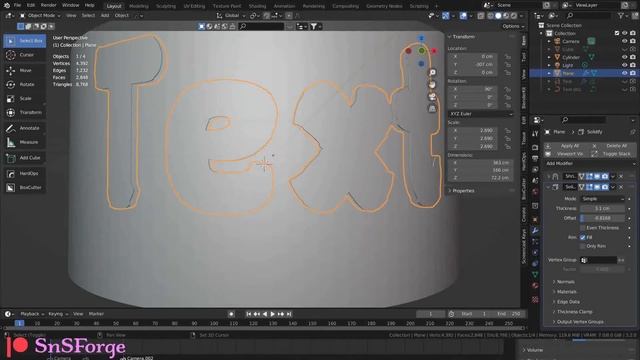Enable the Even Thickness checkbox

coord(582,228)
